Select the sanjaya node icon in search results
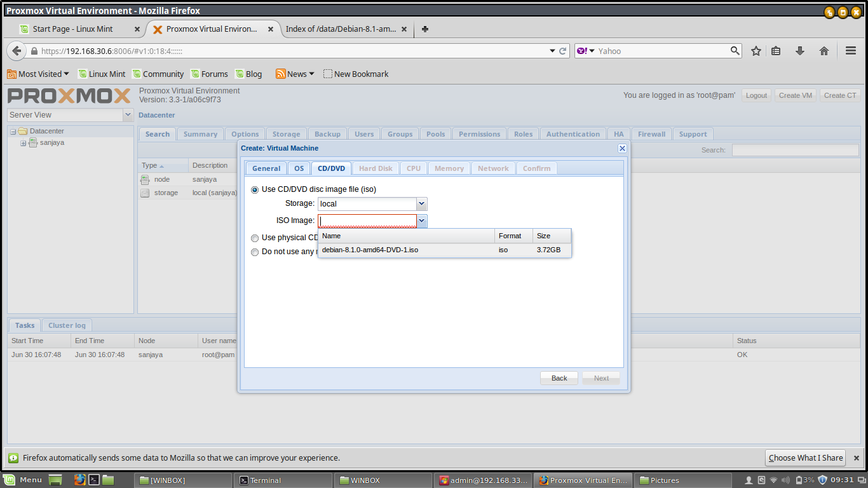Screen dimensions: 868x488 (145, 179)
